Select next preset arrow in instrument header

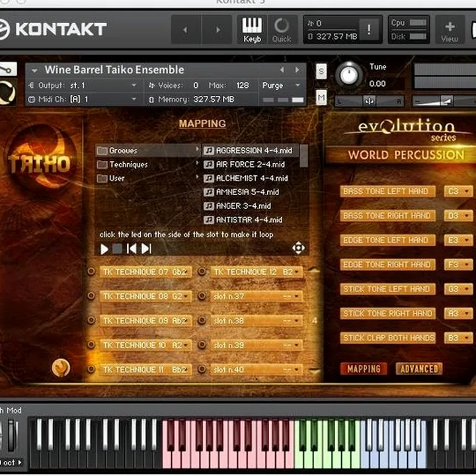(x=297, y=70)
